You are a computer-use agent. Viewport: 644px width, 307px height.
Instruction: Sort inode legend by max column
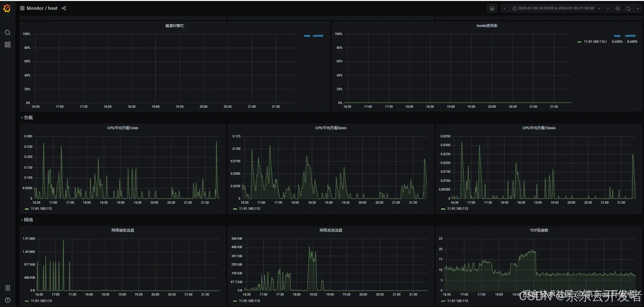click(x=617, y=36)
